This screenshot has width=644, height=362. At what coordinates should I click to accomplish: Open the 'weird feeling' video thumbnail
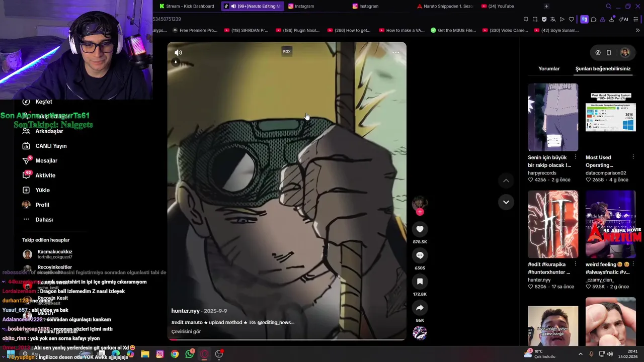[611, 224]
